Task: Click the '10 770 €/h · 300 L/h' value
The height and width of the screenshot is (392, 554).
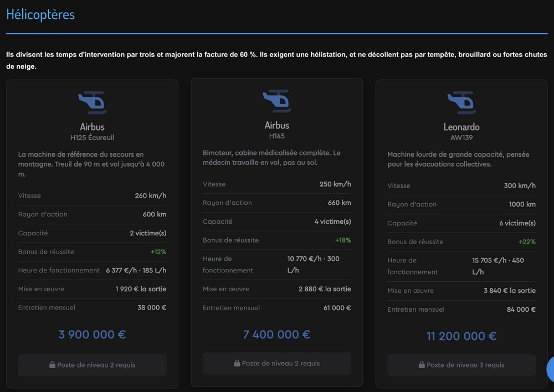Action: (x=313, y=265)
